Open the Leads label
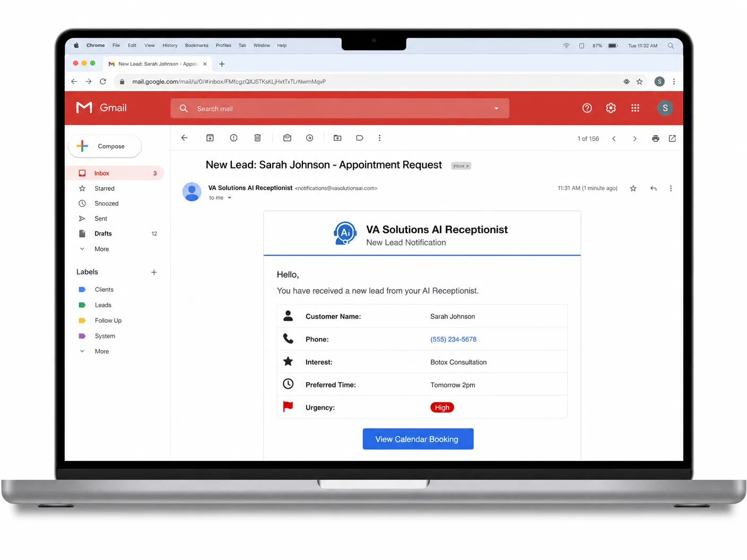The width and height of the screenshot is (747, 560). (x=103, y=305)
